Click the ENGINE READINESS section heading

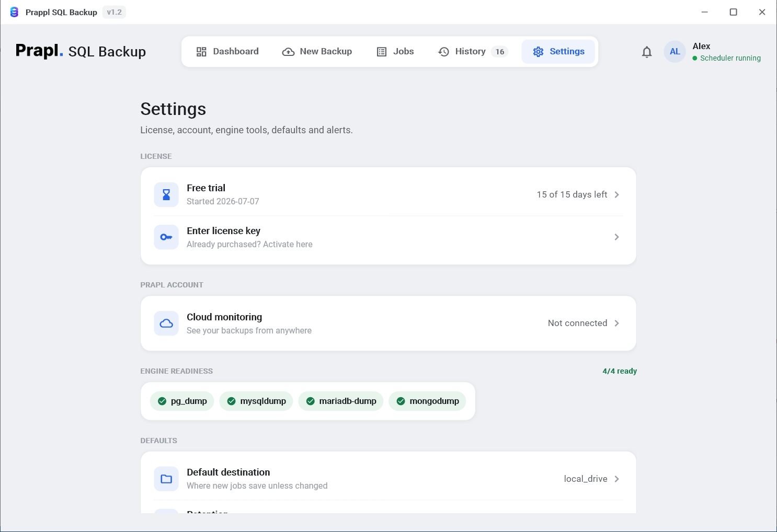pos(176,371)
